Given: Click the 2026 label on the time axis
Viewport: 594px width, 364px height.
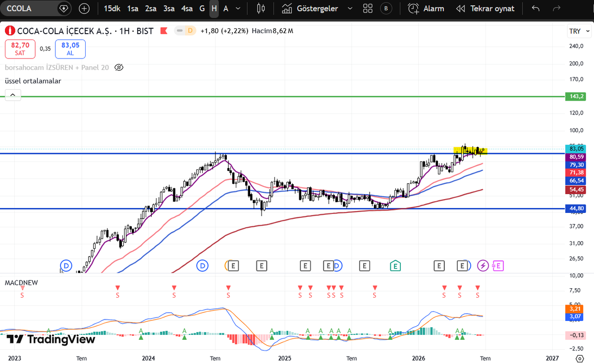Looking at the screenshot, I should [419, 359].
